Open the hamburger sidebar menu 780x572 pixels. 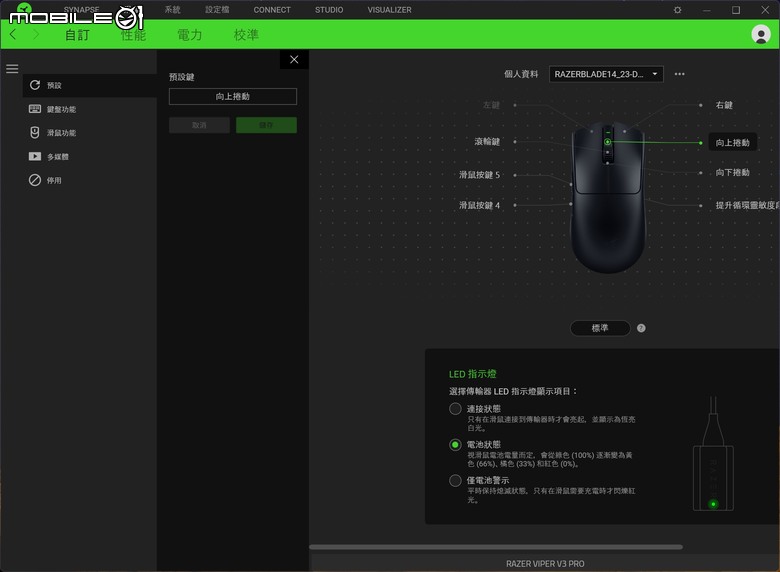pyautogui.click(x=12, y=69)
